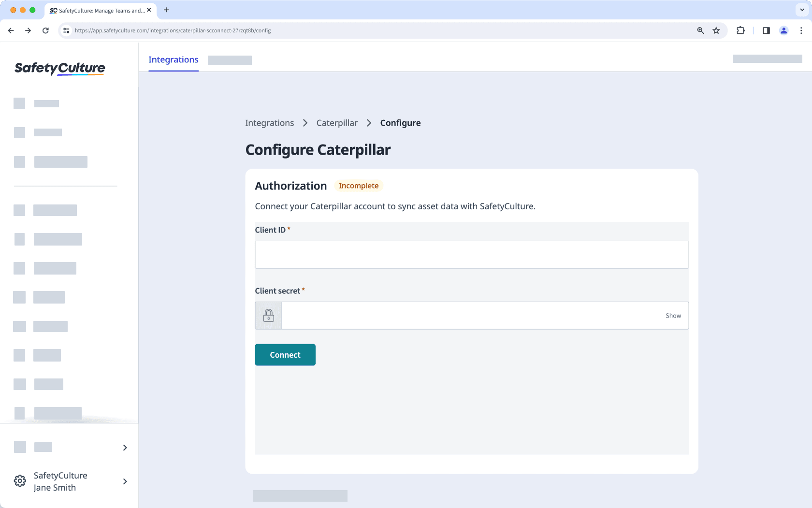Expand the collapsed sidebar item above Jane Smith
The width and height of the screenshot is (812, 508).
[125, 447]
